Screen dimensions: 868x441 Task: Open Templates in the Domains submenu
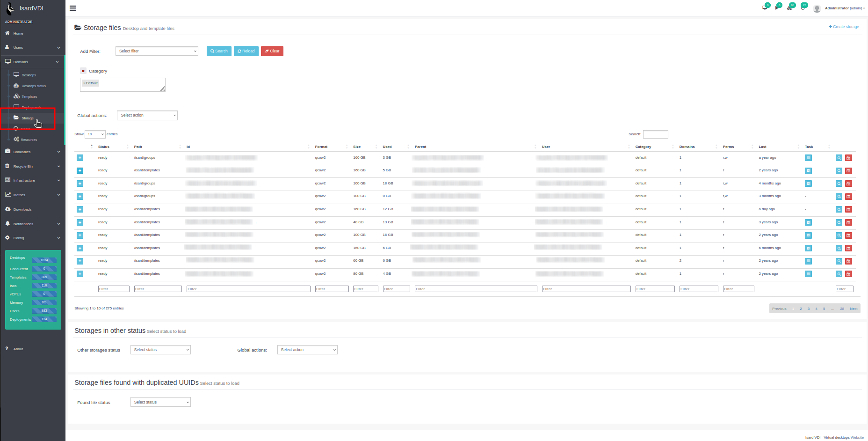point(29,97)
